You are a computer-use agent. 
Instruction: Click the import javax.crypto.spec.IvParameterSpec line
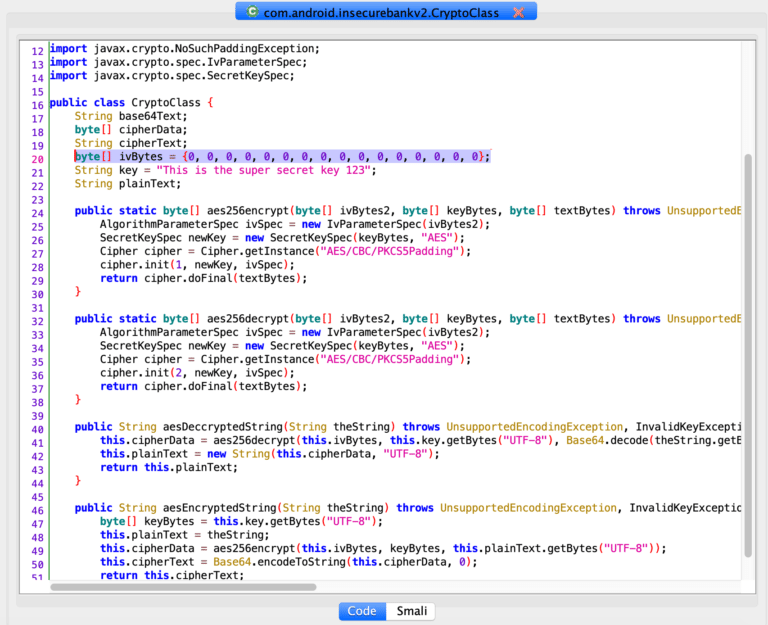point(178,62)
